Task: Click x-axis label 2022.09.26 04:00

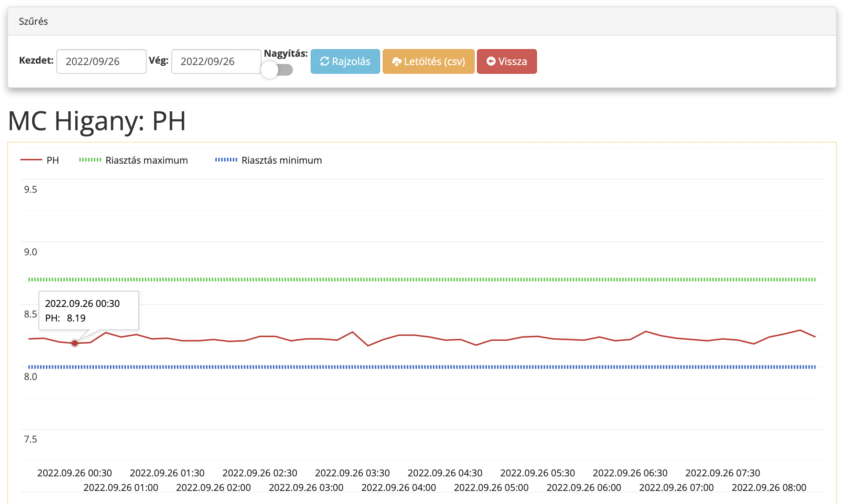Action: pos(399,487)
